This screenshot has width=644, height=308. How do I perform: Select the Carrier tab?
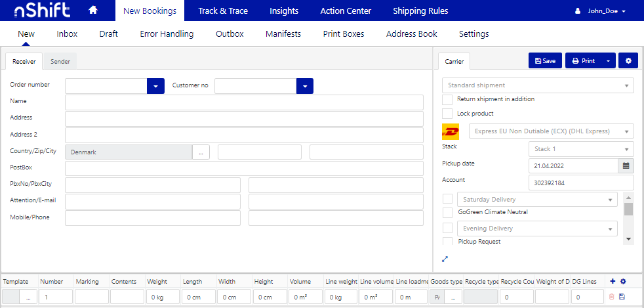click(x=454, y=61)
